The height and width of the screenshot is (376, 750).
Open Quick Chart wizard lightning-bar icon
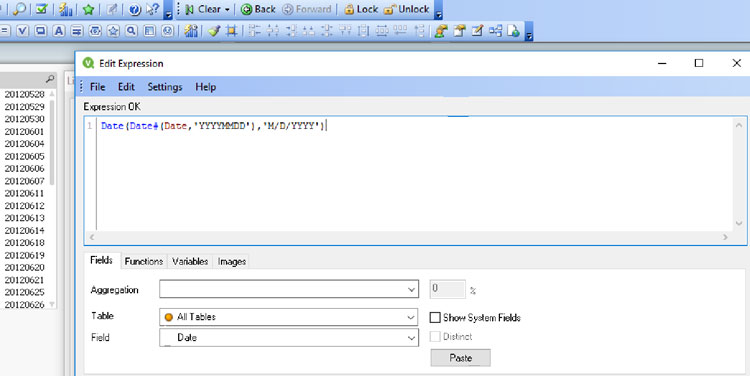pos(66,9)
